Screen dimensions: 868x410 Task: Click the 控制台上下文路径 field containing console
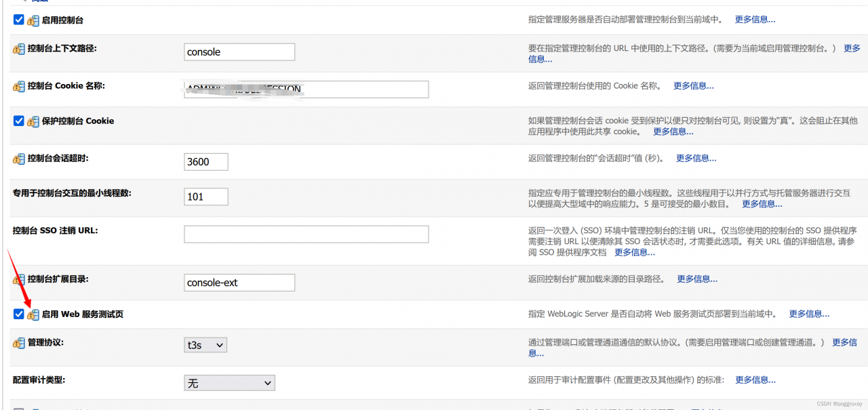pos(239,52)
